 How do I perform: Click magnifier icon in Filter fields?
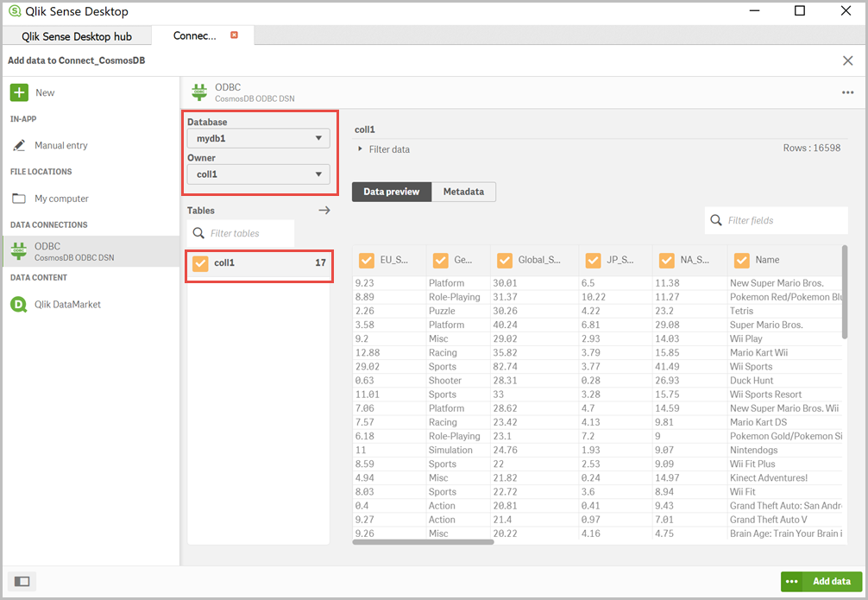[716, 220]
